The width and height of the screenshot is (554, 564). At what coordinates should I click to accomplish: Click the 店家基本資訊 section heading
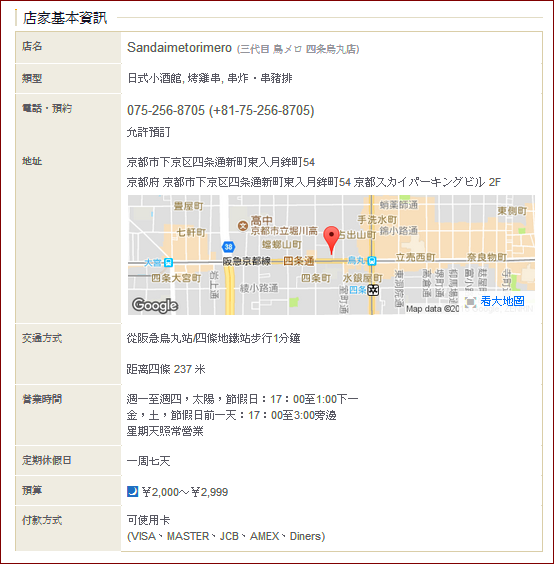[x=65, y=18]
